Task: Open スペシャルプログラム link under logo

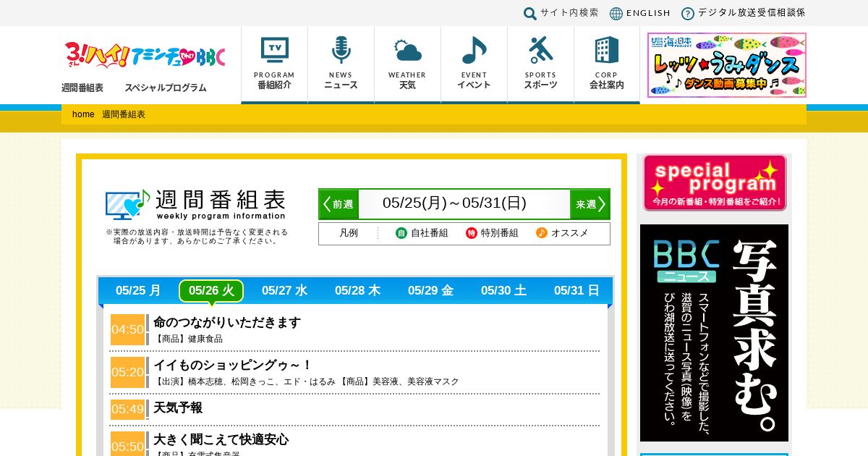Action: [x=166, y=88]
